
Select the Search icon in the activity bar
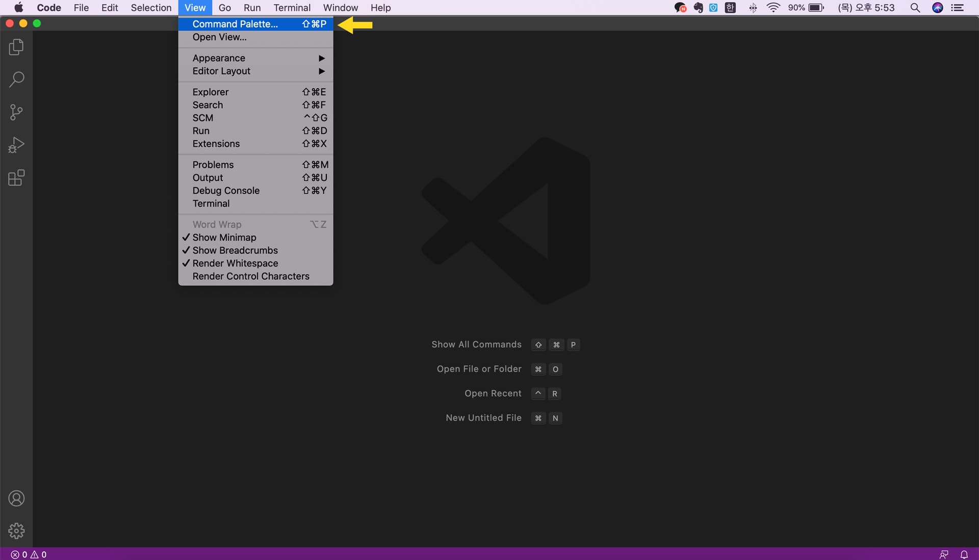[16, 79]
